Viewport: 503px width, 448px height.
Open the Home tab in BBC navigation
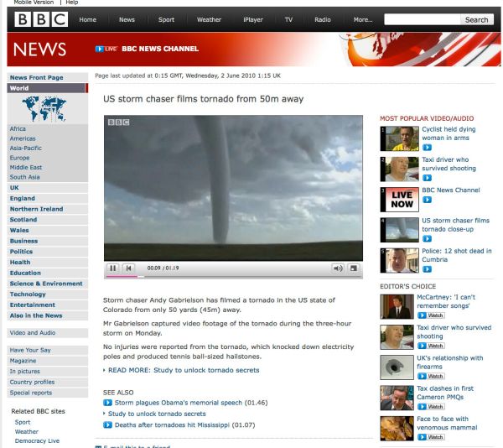point(87,19)
